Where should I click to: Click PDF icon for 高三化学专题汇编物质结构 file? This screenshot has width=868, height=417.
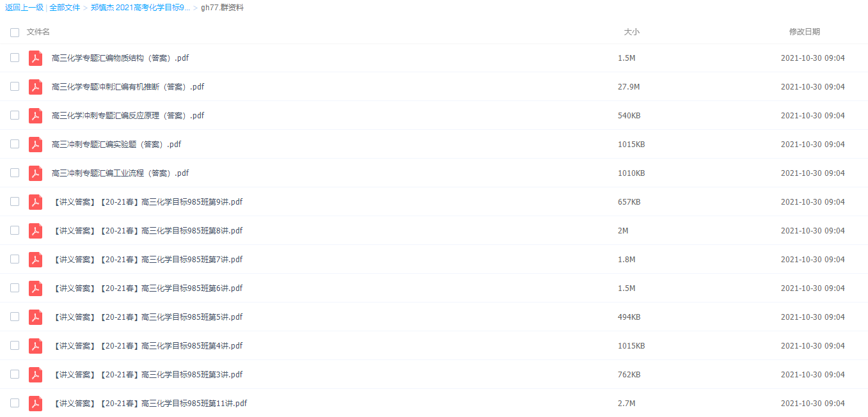coord(35,58)
